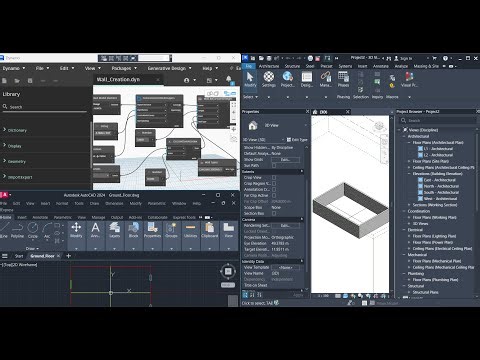Click the AutoCAD ViewCube
Image resolution: width=480 pixels, height=360 pixels.
(x=228, y=271)
